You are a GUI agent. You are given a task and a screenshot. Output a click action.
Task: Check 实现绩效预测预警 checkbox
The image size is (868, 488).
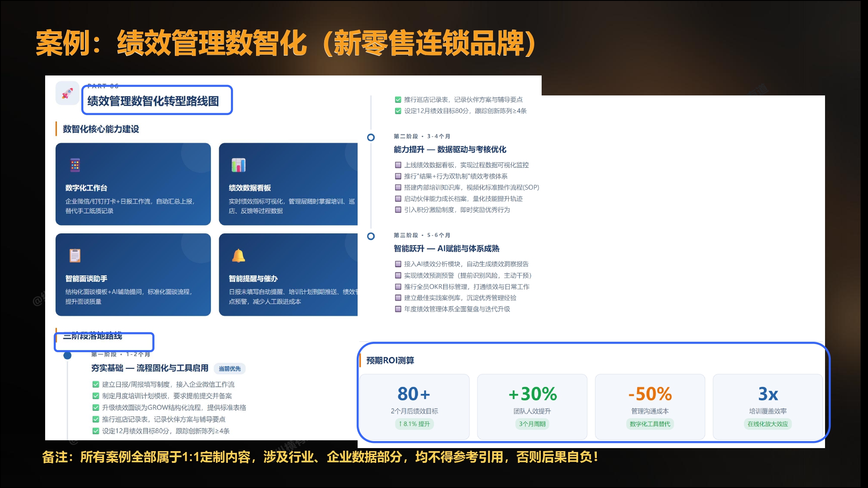(398, 275)
